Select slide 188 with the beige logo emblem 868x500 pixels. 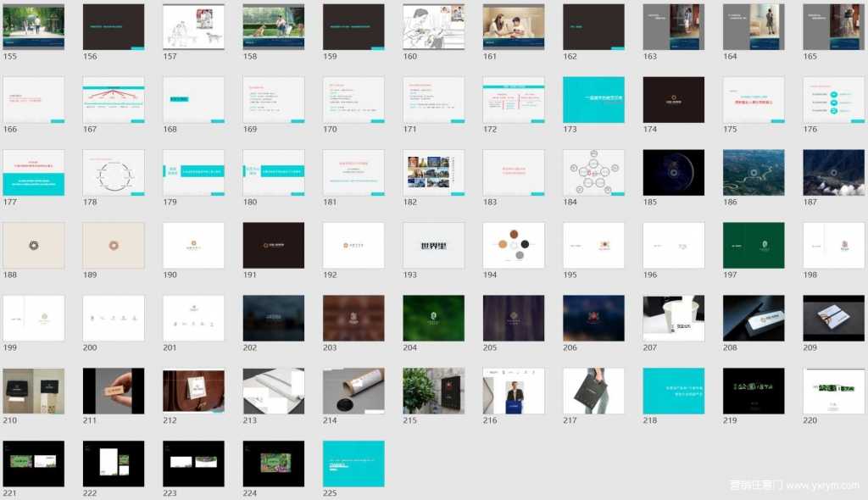coord(34,246)
